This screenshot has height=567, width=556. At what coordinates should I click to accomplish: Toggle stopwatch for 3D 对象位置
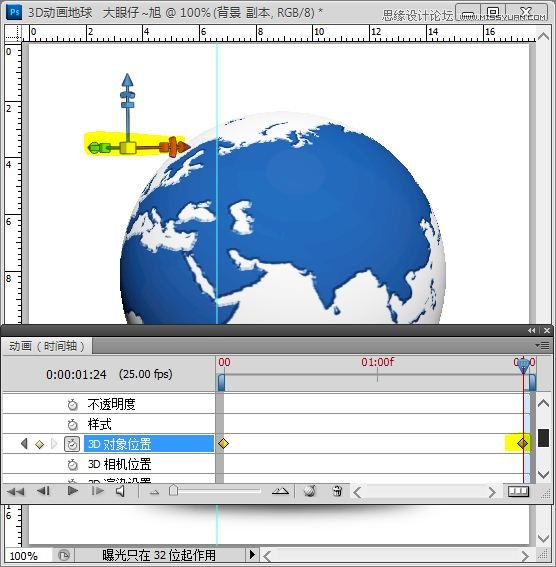pos(72,444)
